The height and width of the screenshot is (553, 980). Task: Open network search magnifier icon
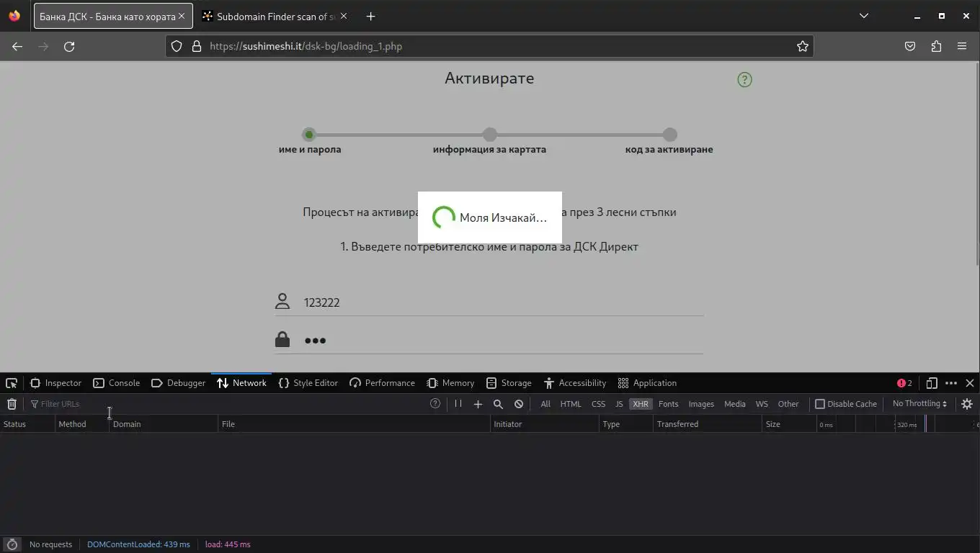(498, 404)
